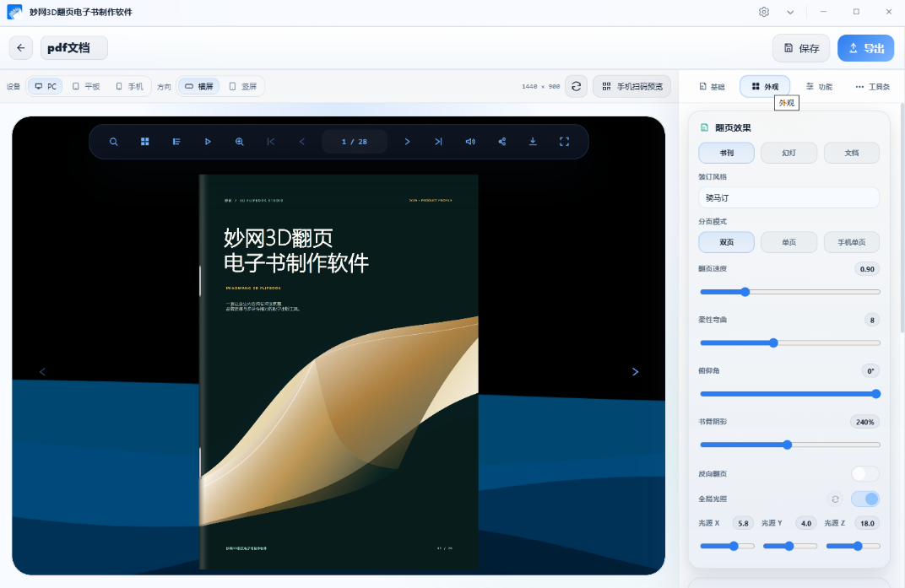The width and height of the screenshot is (905, 588).
Task: Reset 全局光照 with the refresh icon
Action: 835,499
